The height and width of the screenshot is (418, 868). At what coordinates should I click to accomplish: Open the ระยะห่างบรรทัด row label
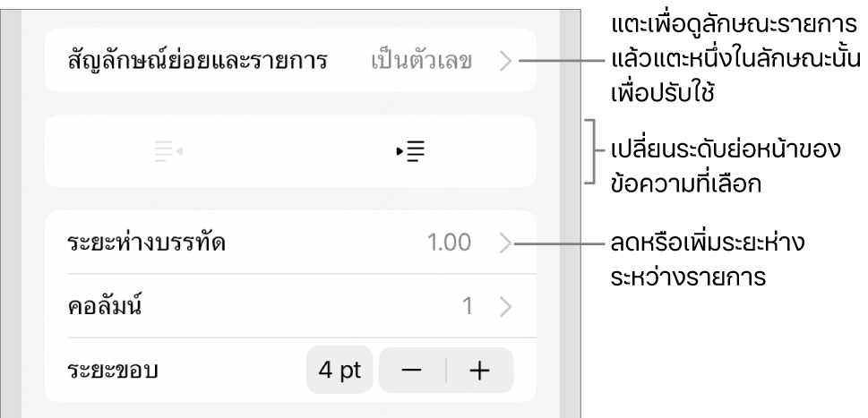(x=147, y=243)
